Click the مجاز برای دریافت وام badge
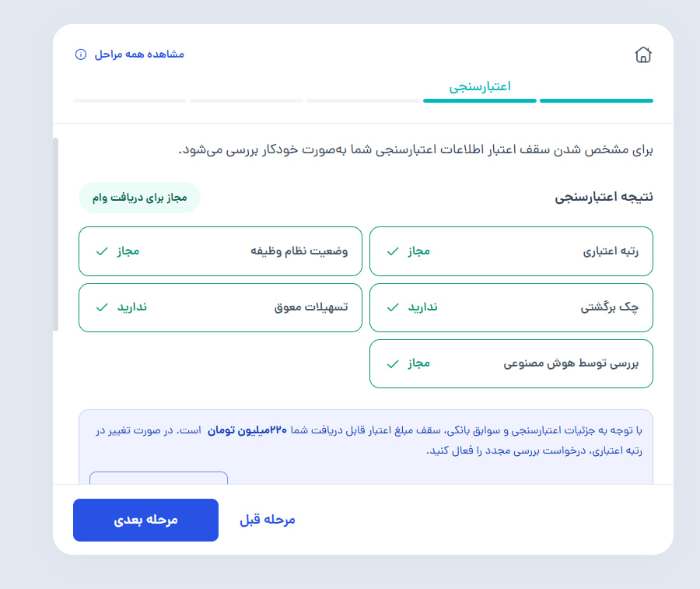700x589 pixels. [x=139, y=198]
